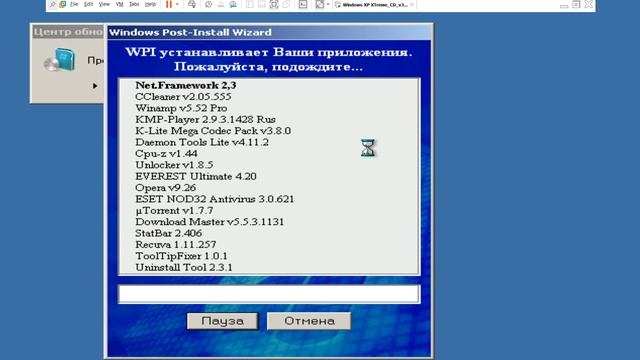The width and height of the screenshot is (640, 360).
Task: Click the Winamp v5.52 Pro entry
Action: coord(181,108)
